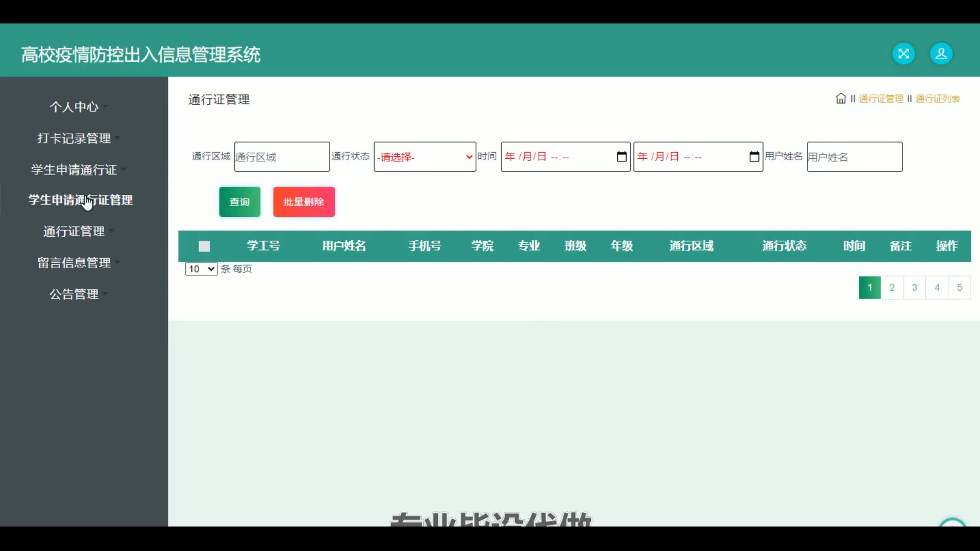Screen dimensions: 980x551
Task: Open the user profile avatar icon
Action: [941, 54]
